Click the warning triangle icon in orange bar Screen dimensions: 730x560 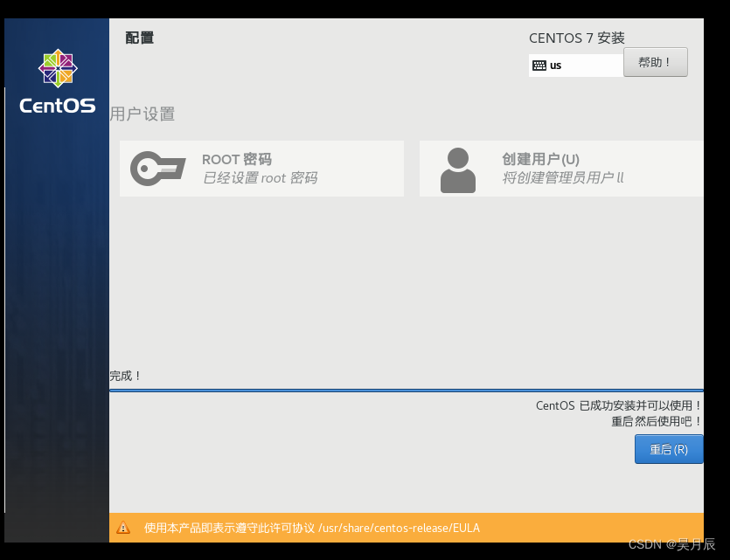tap(123, 528)
